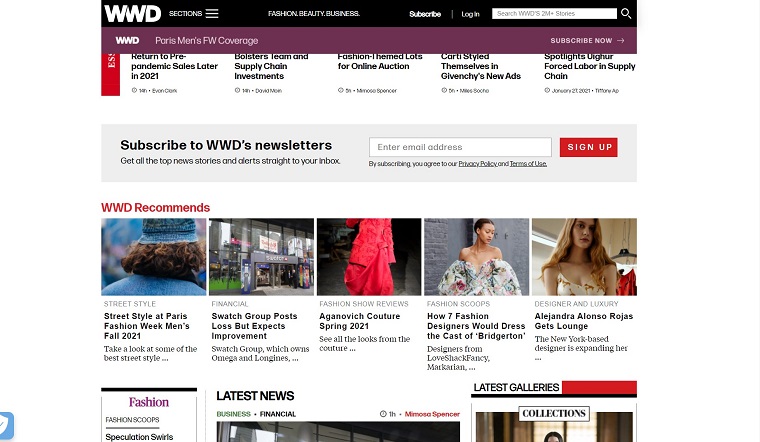Screen dimensions: 760x442
Task: Click Mimosa Spencer author link in Latest News
Action: point(432,414)
